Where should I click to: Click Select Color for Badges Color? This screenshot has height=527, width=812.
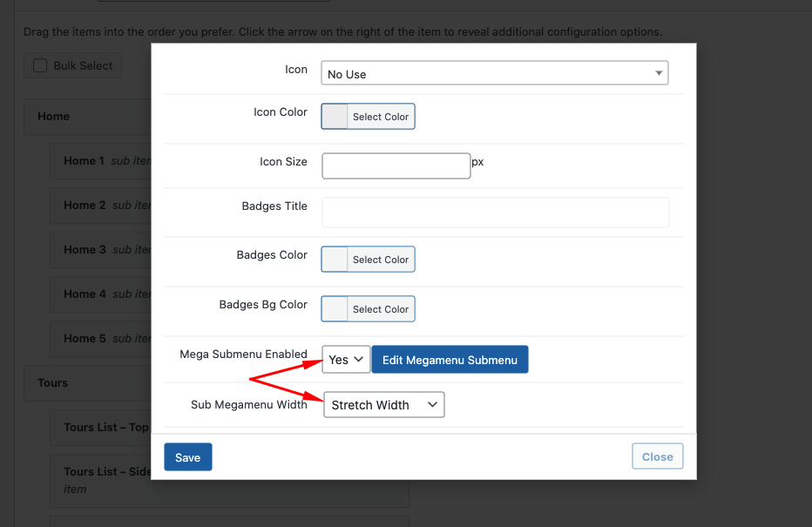tap(381, 260)
